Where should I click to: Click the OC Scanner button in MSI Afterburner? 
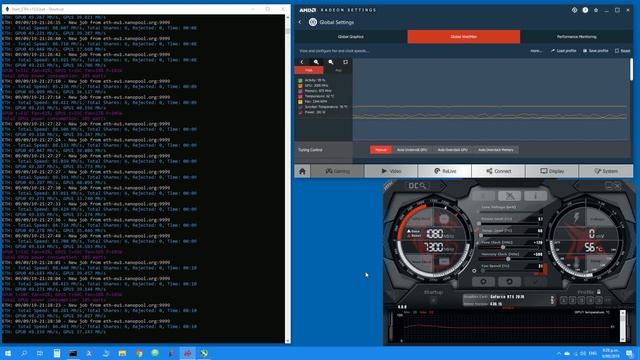pyautogui.click(x=418, y=186)
